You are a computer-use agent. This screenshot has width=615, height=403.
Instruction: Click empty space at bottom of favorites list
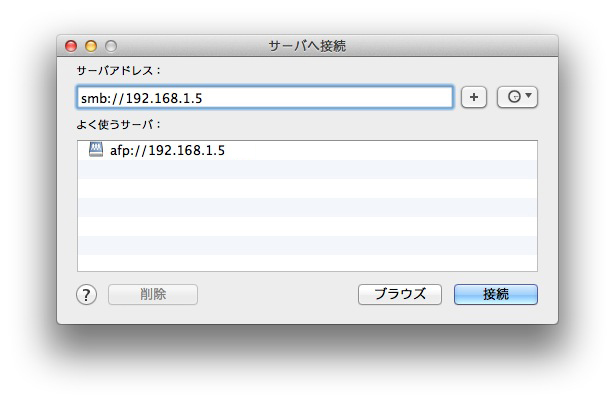pyautogui.click(x=307, y=262)
